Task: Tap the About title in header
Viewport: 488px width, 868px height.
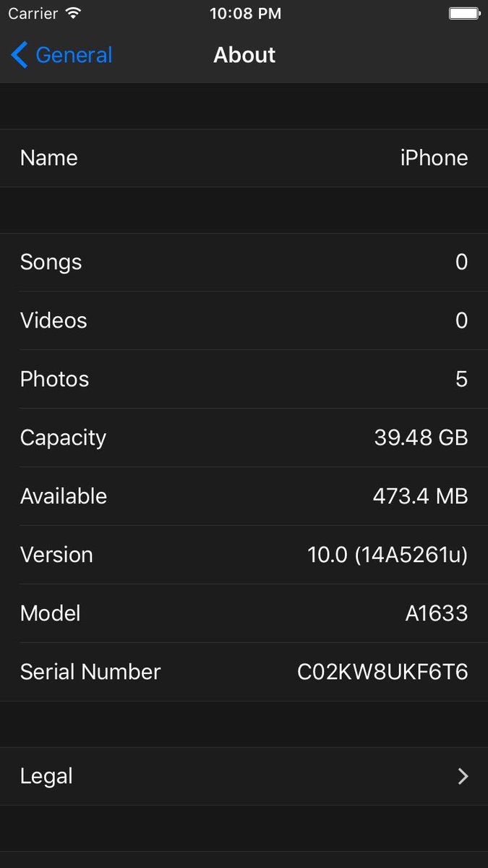Action: coord(244,55)
